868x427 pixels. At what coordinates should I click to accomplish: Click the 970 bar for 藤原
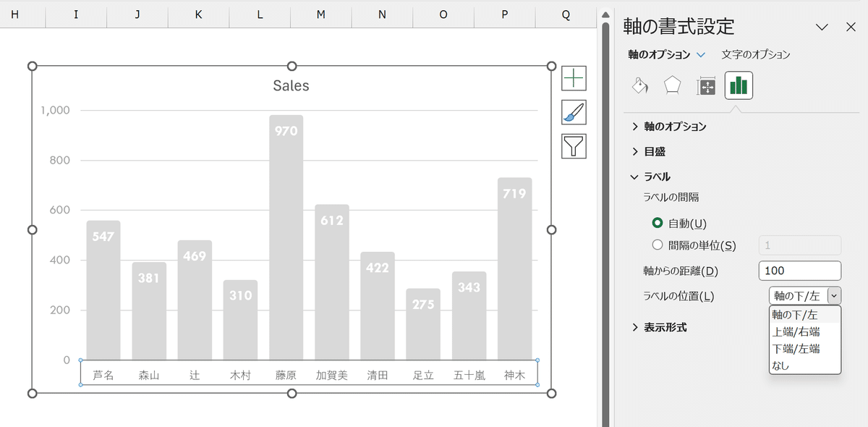(x=286, y=237)
